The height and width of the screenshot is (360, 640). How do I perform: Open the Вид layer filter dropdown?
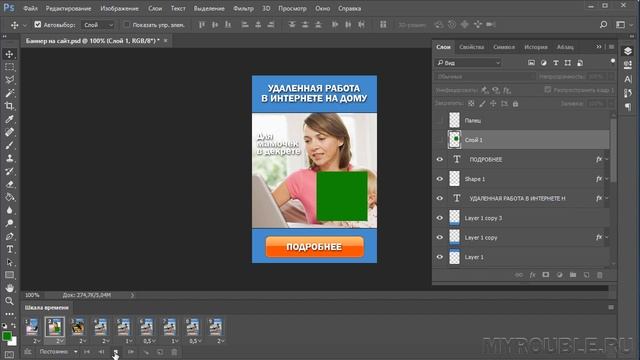pos(468,63)
